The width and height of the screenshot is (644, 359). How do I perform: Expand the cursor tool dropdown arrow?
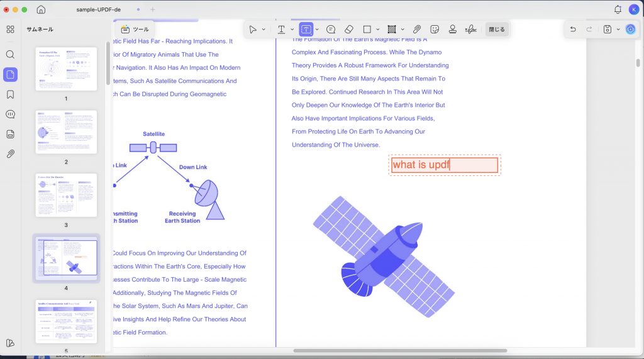pos(264,30)
